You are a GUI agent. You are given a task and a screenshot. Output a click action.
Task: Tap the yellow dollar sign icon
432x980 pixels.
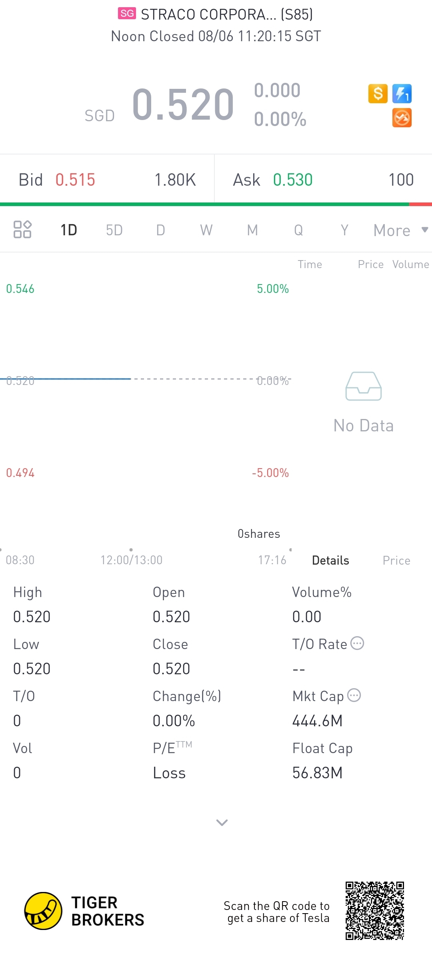(378, 94)
